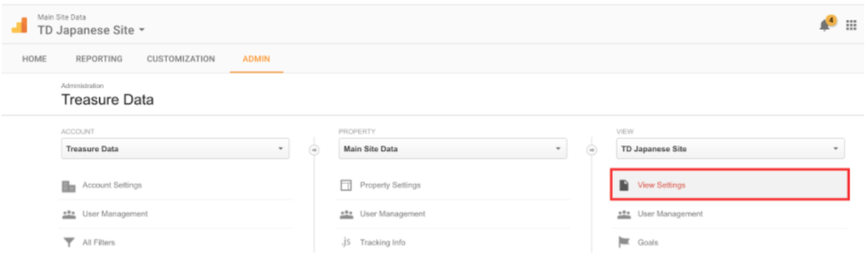Switch to the Reporting tab
The height and width of the screenshot is (274, 868).
coord(99,59)
